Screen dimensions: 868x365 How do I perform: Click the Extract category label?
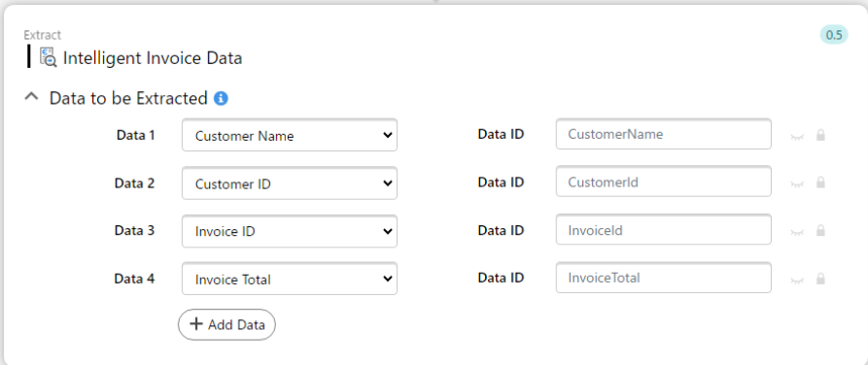tap(43, 35)
